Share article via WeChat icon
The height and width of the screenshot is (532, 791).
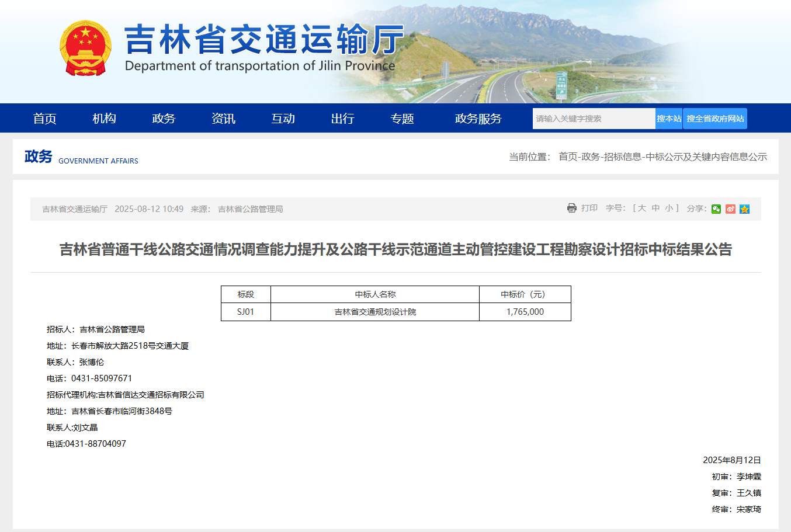(716, 209)
